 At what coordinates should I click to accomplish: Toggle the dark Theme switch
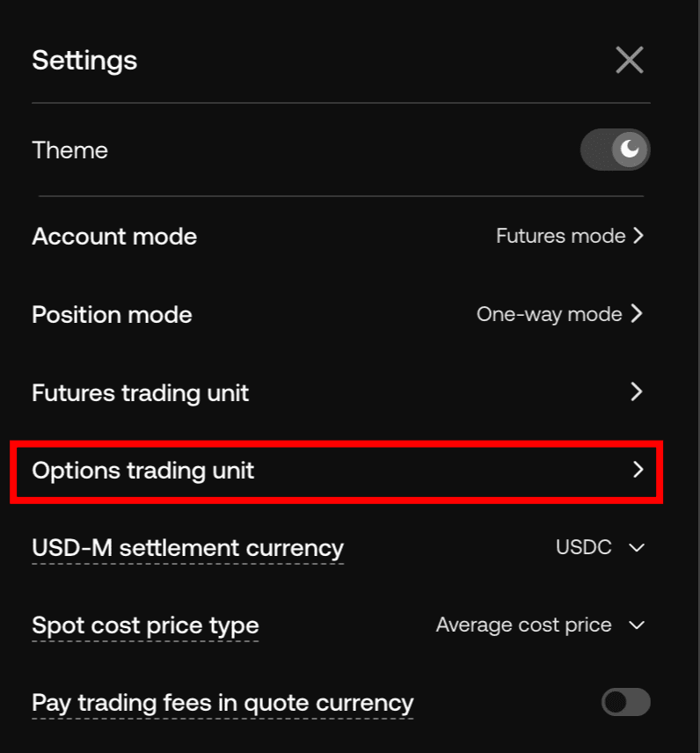615,150
